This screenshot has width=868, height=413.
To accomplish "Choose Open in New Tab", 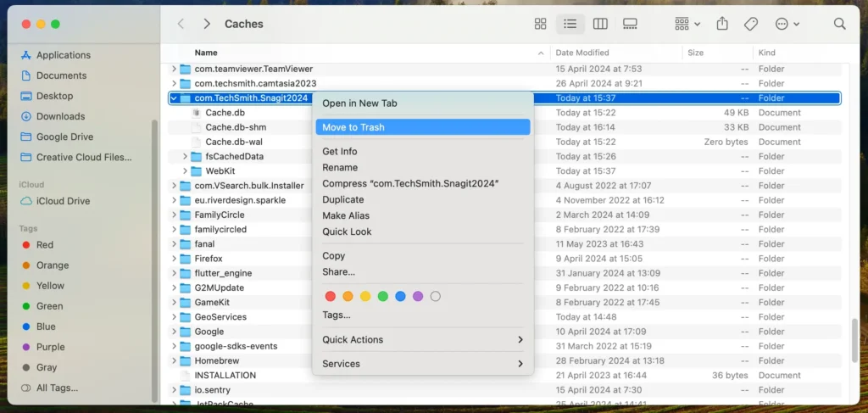I will (423, 103).
